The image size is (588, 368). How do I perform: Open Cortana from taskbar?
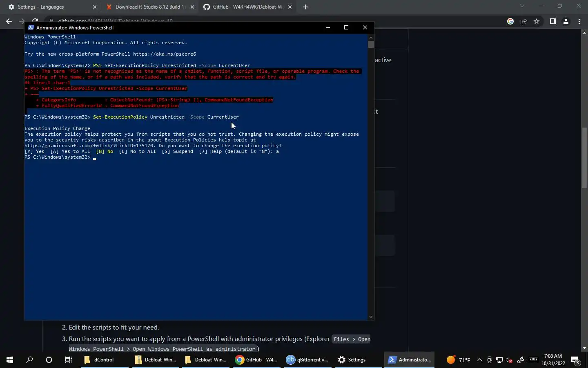pyautogui.click(x=49, y=360)
